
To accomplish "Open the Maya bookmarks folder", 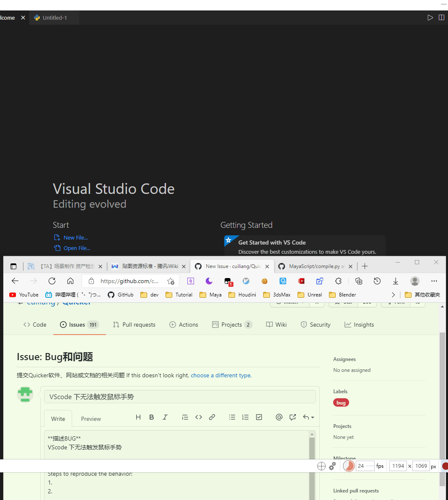I will [x=211, y=295].
